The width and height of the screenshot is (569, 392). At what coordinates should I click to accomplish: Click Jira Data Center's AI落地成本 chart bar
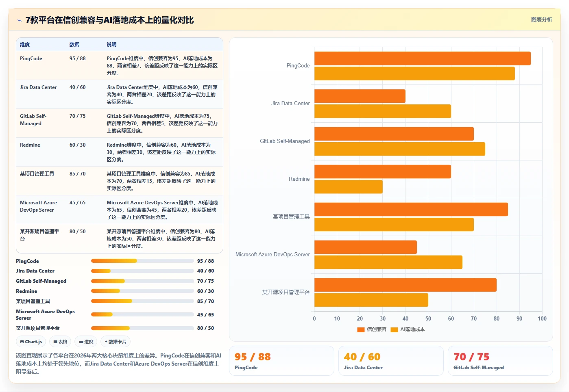pos(383,111)
